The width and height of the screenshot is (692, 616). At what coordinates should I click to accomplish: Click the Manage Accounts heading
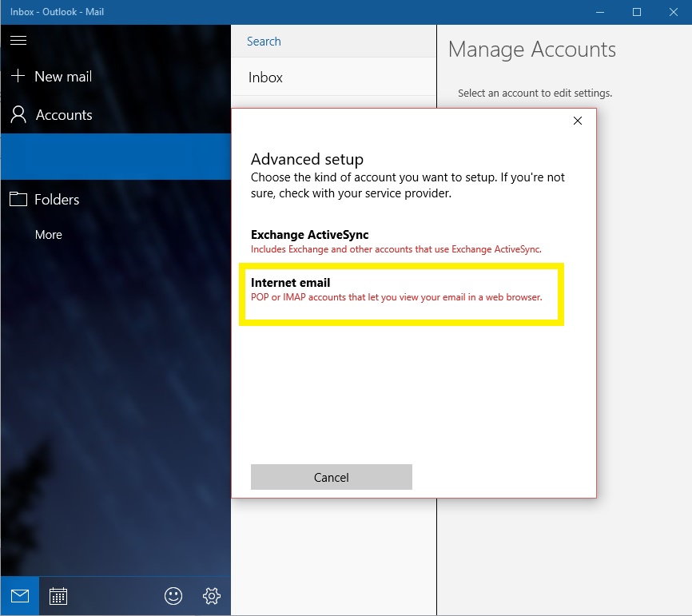532,50
